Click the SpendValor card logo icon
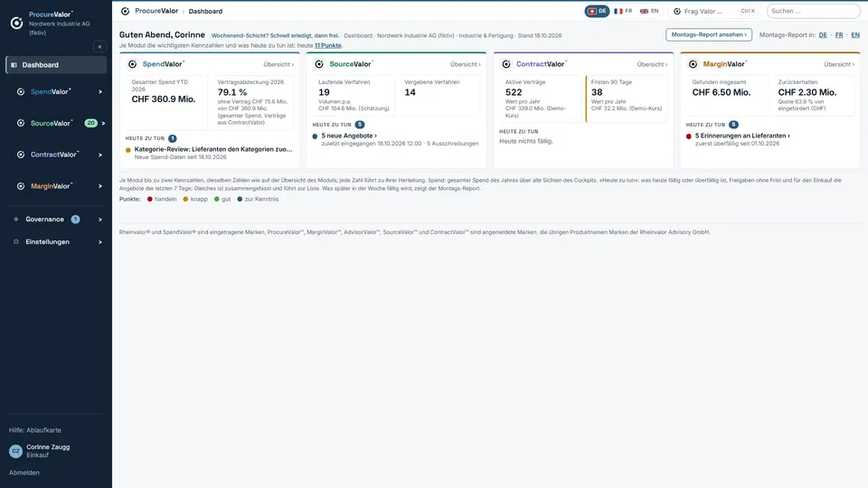 132,64
